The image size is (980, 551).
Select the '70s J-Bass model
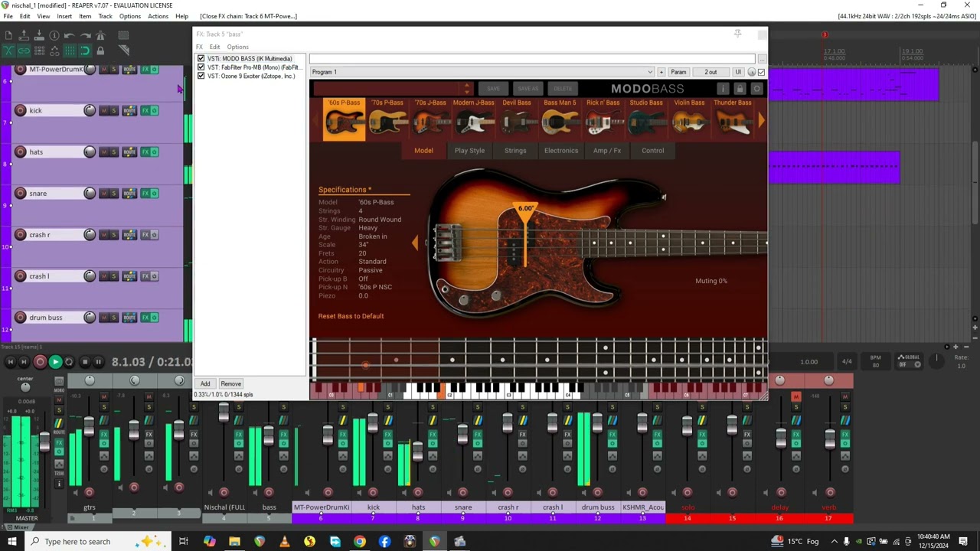coord(430,118)
